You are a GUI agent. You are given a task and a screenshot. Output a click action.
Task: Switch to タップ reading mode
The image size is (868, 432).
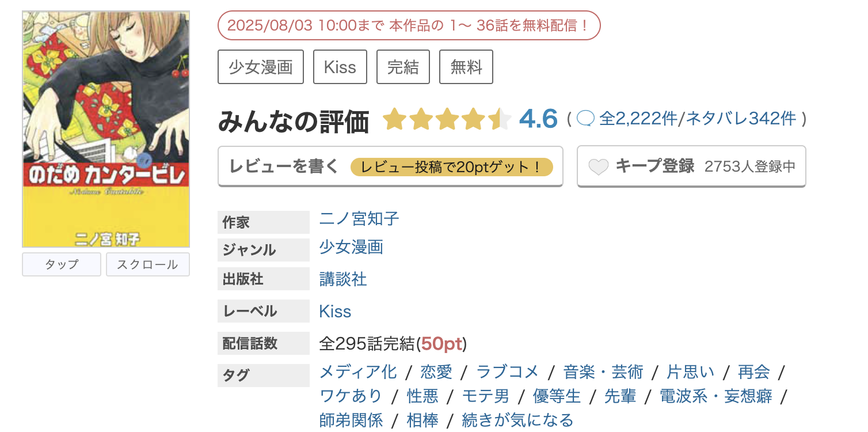(x=61, y=264)
